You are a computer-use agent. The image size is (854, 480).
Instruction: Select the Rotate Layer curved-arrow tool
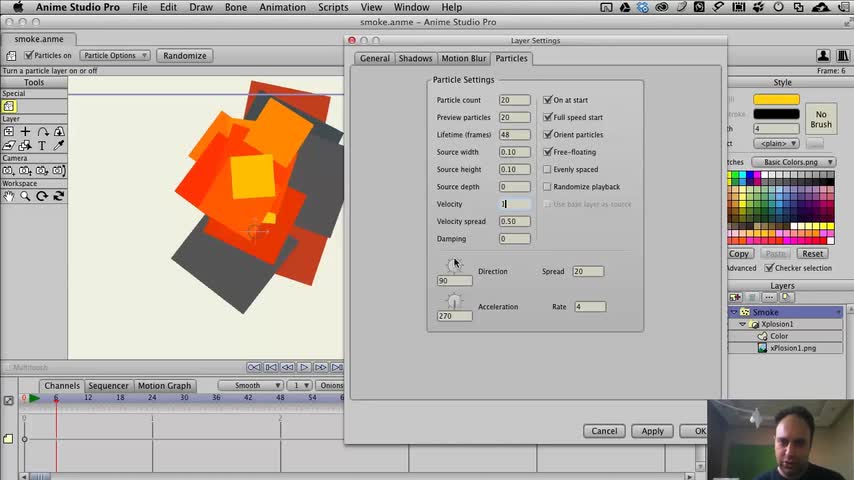pyautogui.click(x=42, y=131)
